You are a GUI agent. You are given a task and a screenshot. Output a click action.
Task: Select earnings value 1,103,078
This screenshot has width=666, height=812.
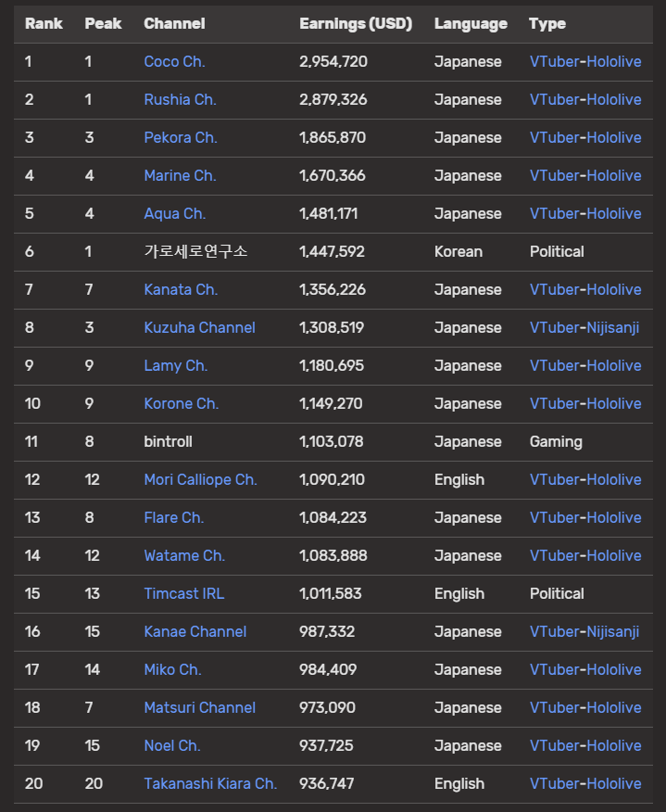(332, 442)
